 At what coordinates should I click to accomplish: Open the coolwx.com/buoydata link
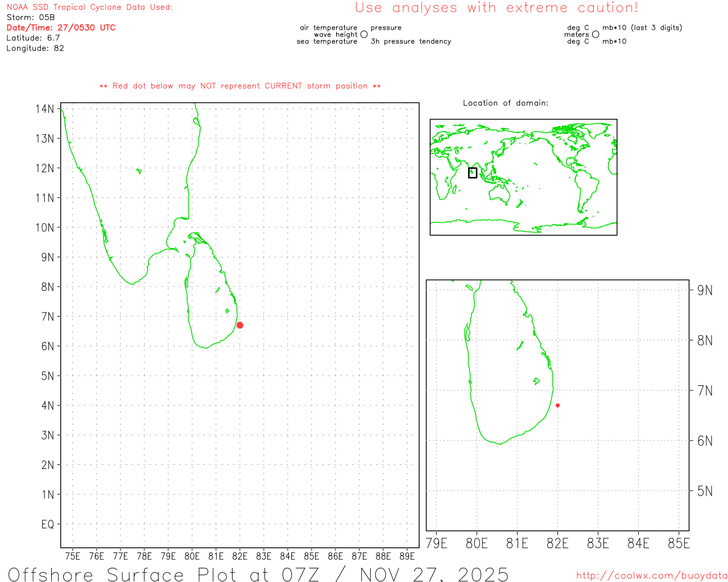point(652,576)
